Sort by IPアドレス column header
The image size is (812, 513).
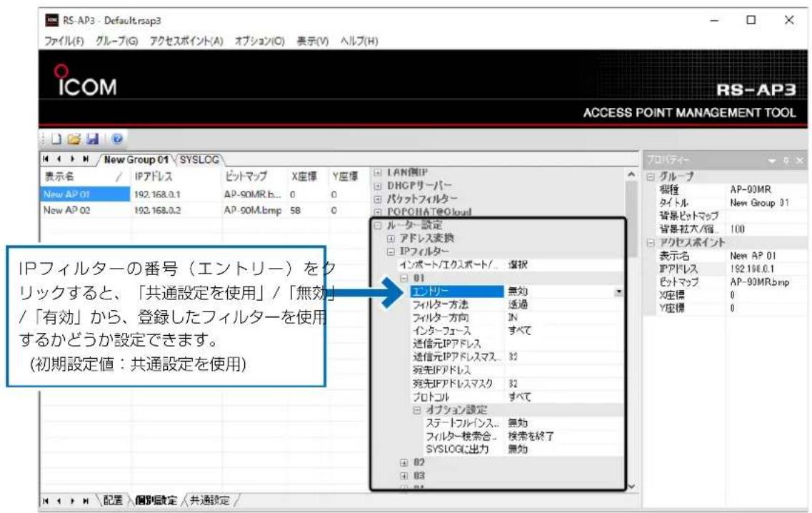coord(175,176)
